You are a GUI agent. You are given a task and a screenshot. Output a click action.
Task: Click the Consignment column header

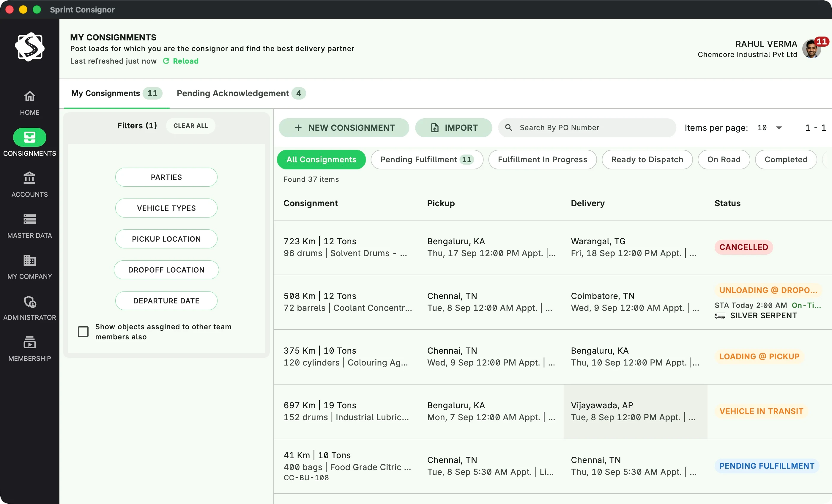tap(310, 203)
